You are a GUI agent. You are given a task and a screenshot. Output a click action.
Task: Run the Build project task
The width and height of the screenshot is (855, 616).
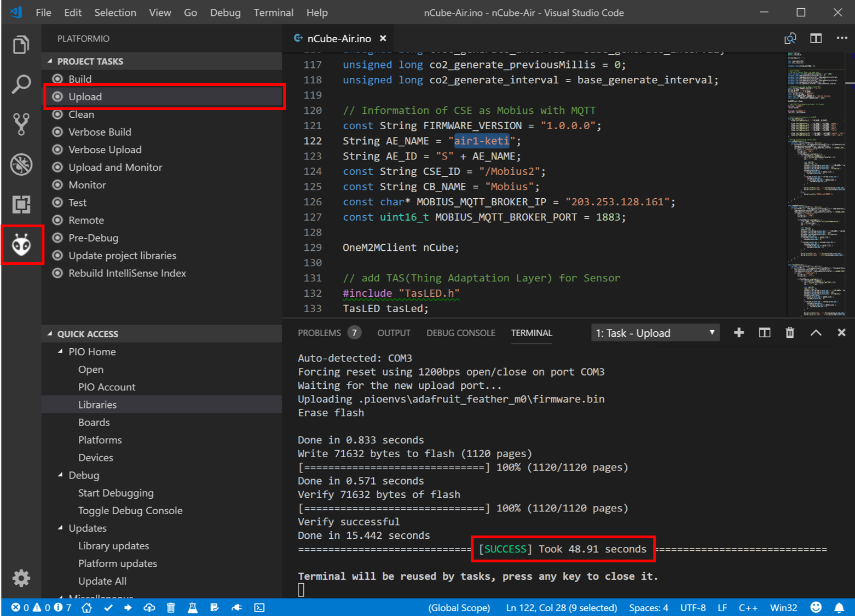click(x=163, y=79)
